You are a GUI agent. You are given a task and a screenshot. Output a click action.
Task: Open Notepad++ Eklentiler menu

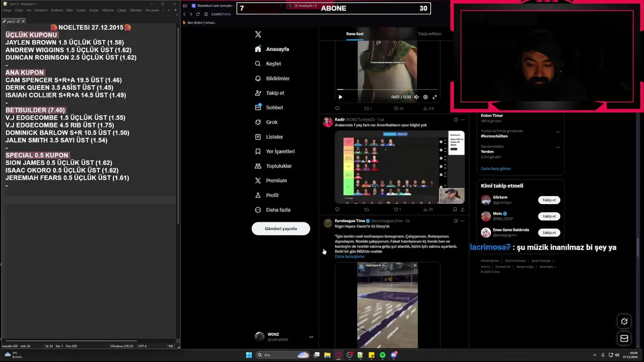(136, 10)
